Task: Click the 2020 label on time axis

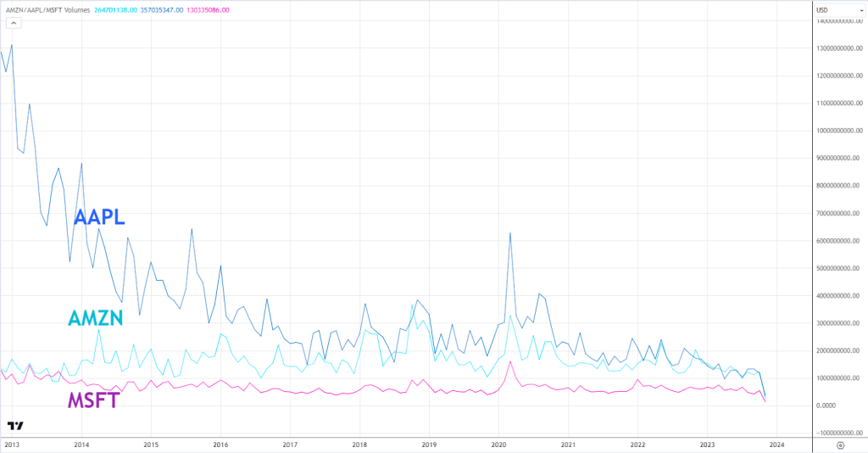Action: pyautogui.click(x=498, y=445)
